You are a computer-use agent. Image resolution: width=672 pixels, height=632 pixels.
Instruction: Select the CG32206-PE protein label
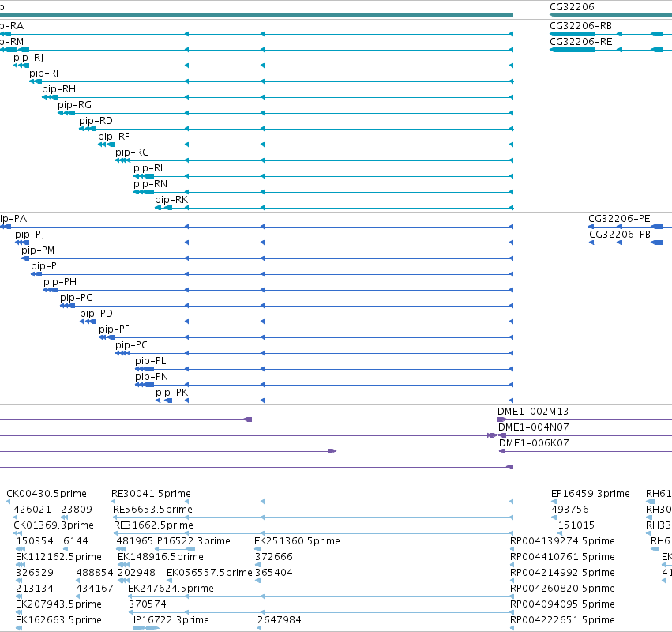click(x=619, y=219)
